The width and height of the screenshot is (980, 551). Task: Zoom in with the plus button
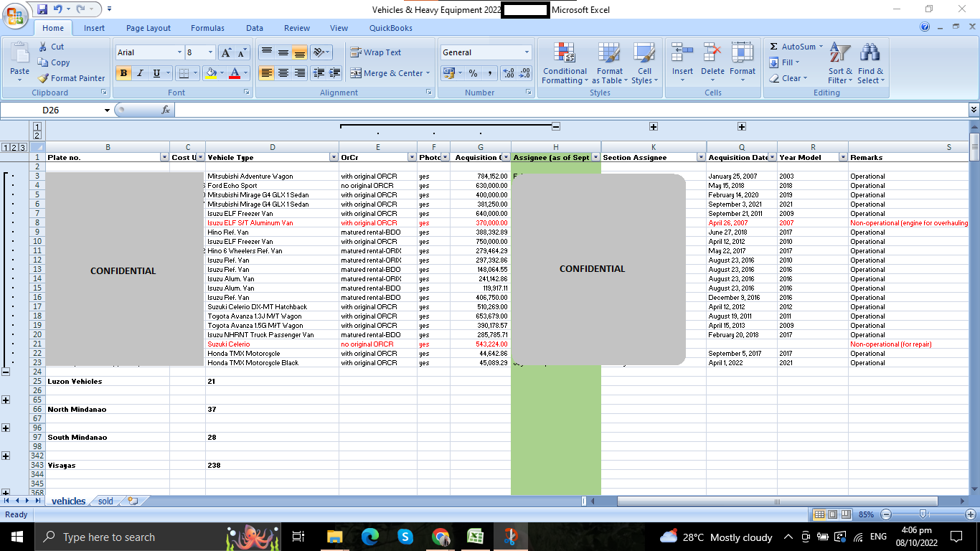click(971, 514)
